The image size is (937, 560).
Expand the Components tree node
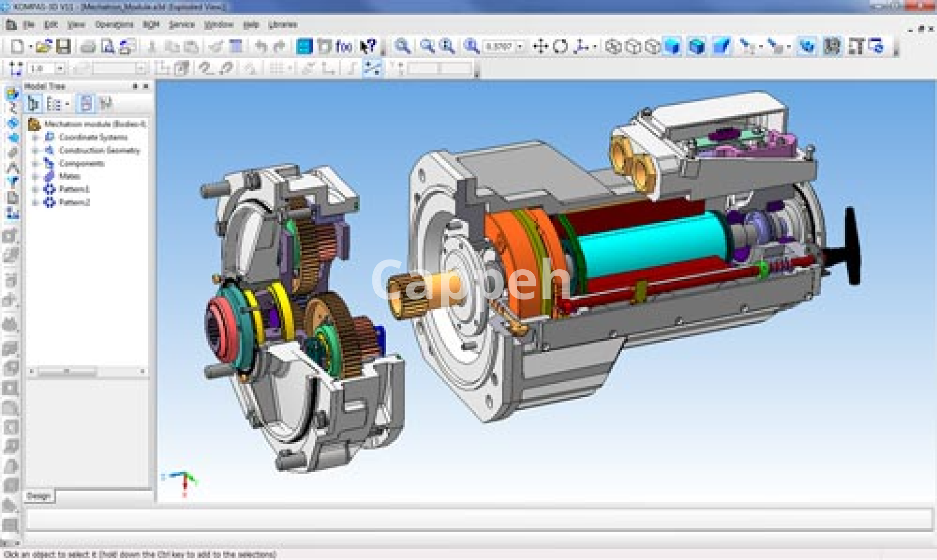tap(35, 163)
